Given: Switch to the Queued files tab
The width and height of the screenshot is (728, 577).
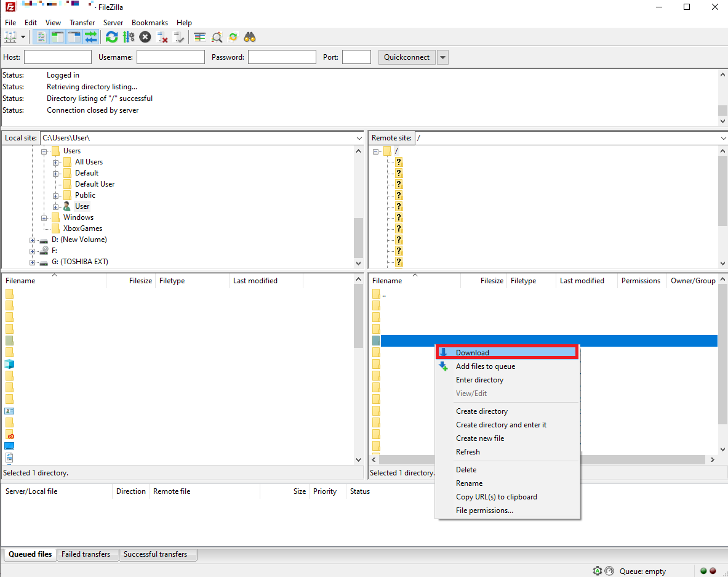Looking at the screenshot, I should [x=30, y=554].
